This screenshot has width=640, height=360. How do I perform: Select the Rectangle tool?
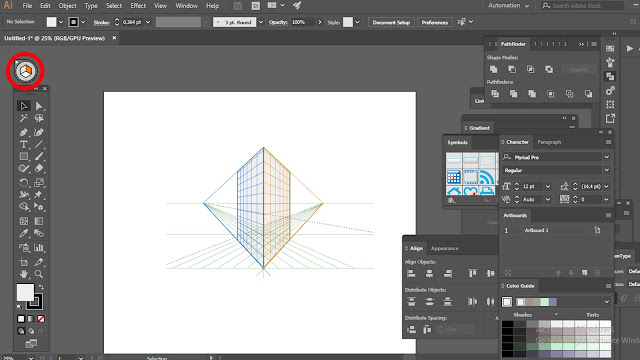click(x=24, y=156)
